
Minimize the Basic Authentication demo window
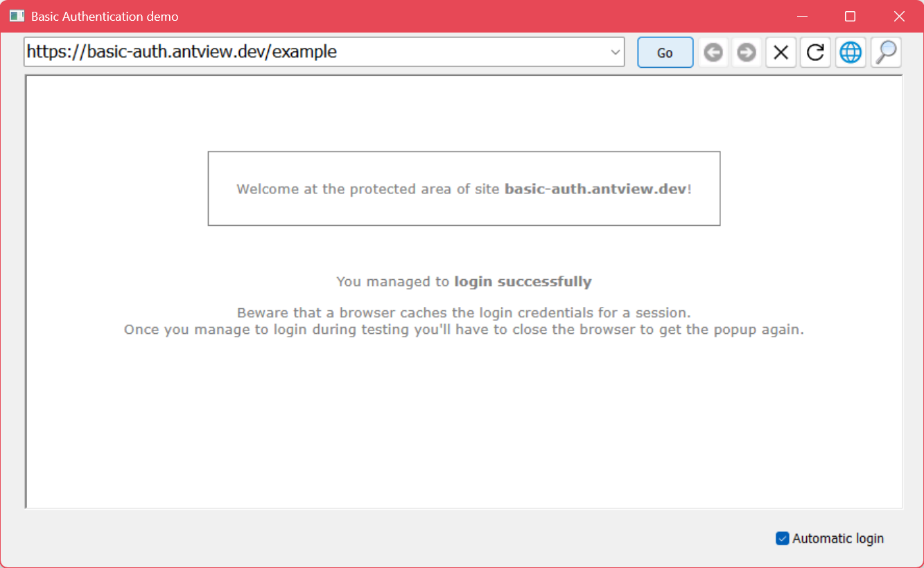click(x=803, y=16)
